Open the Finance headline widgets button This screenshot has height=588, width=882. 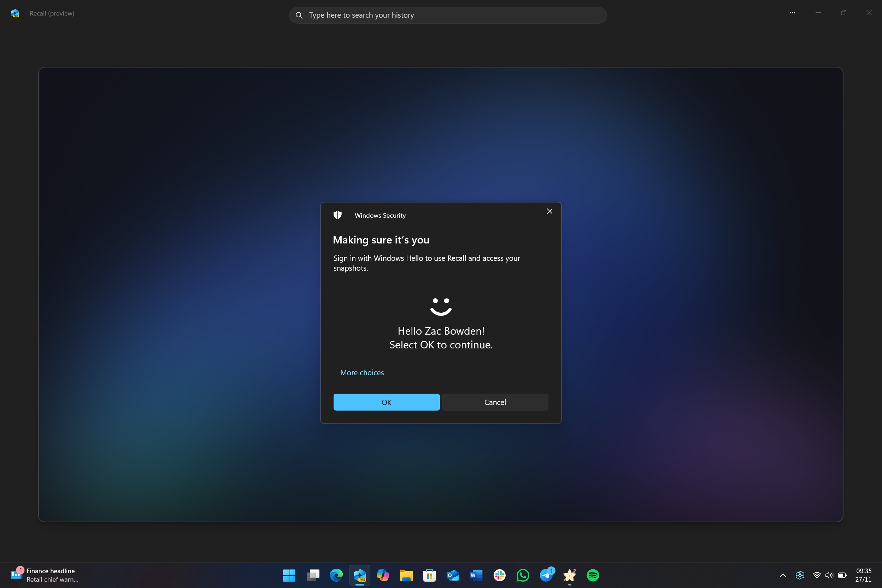click(x=45, y=575)
